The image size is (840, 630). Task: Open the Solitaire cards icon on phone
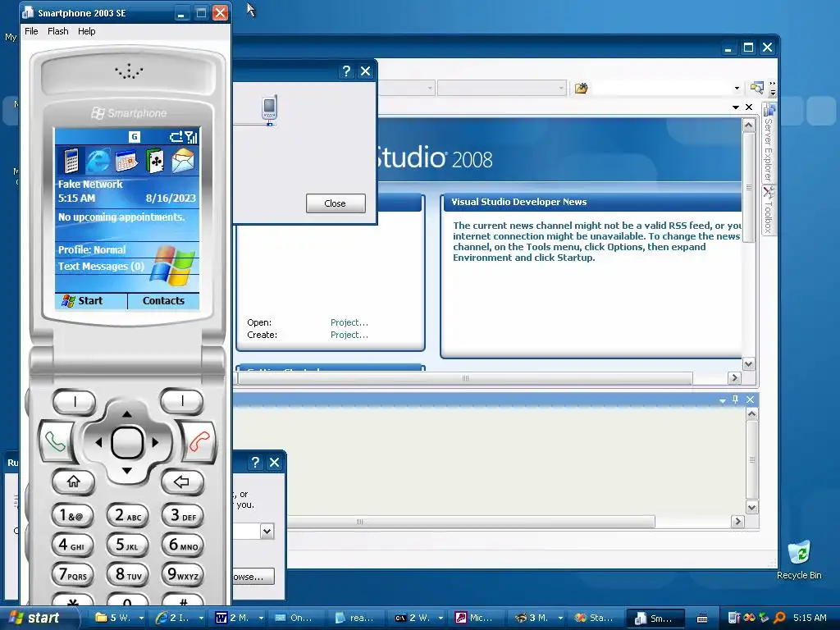(155, 160)
